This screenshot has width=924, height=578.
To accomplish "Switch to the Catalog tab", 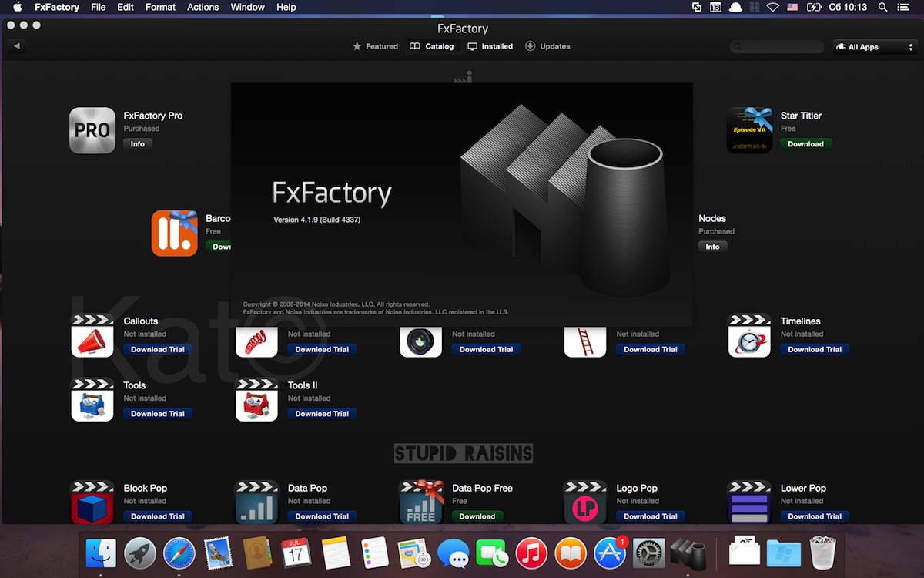I will coord(432,46).
